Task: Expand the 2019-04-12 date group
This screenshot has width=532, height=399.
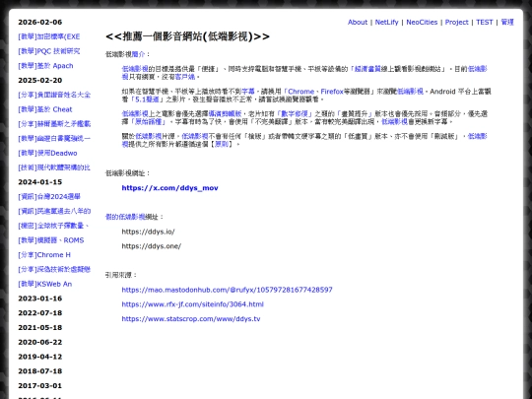Action: coord(40,357)
